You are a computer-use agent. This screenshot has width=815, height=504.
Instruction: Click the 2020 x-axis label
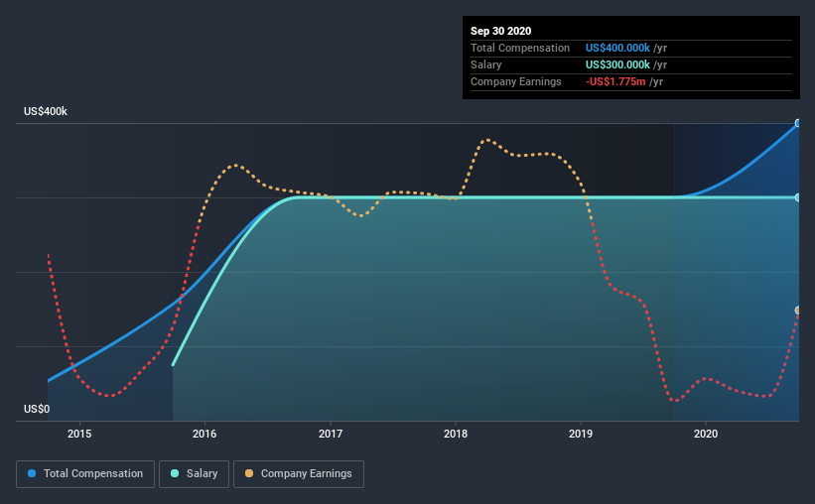click(x=706, y=434)
